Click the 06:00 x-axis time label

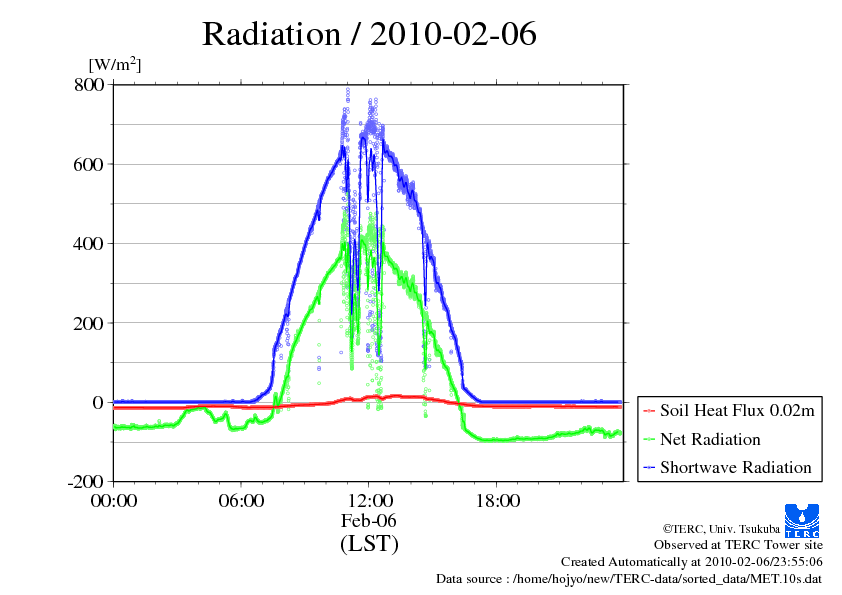241,501
